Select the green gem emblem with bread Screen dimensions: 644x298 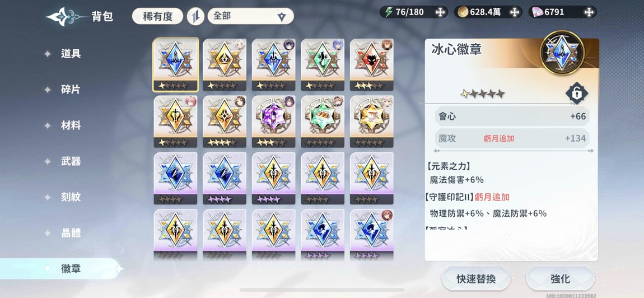click(x=323, y=121)
